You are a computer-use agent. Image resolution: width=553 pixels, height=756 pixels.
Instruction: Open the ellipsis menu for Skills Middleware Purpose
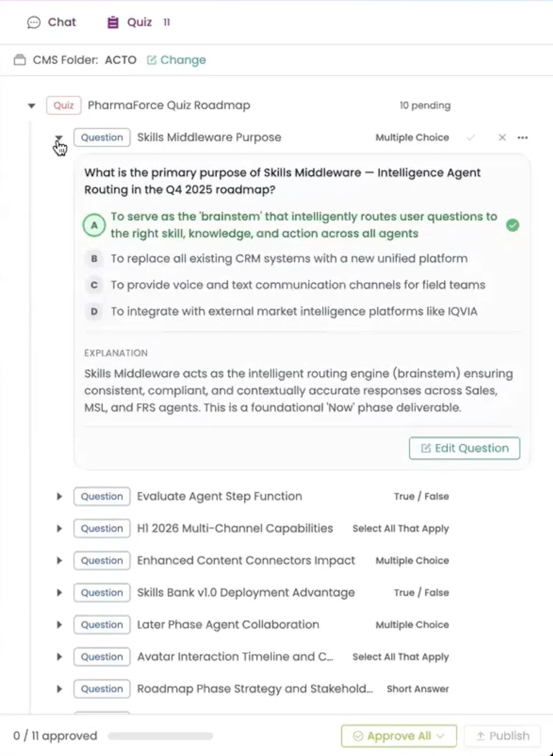[523, 137]
